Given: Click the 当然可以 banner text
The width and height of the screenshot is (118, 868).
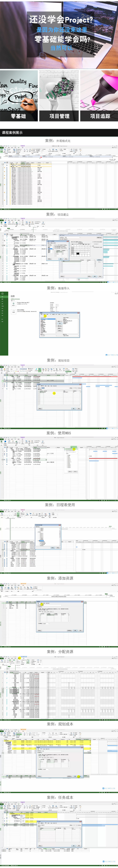Looking at the screenshot, I should coord(62,48).
